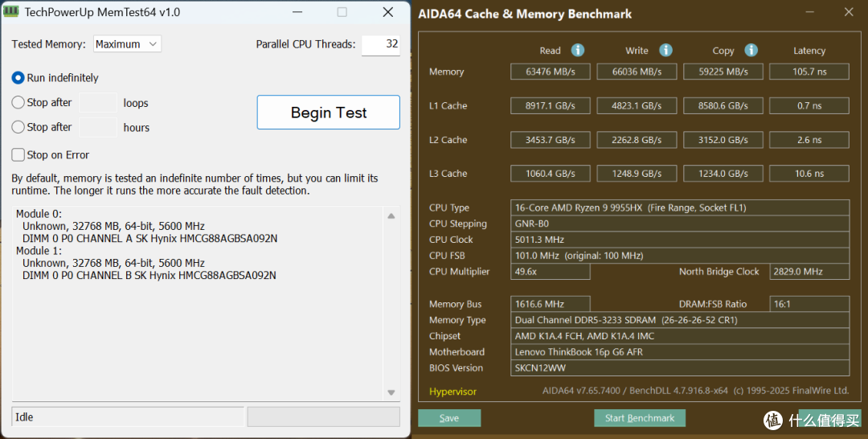Click Memory Latency value 105.7 ns

click(x=809, y=72)
